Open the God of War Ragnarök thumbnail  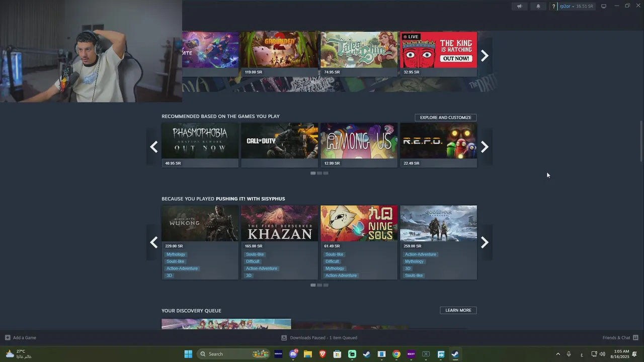coord(438,223)
